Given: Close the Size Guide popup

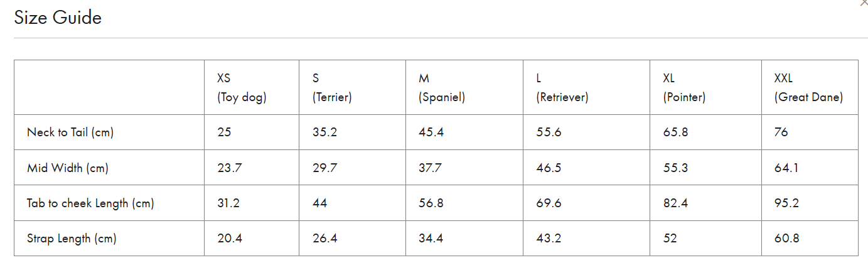Looking at the screenshot, I should [x=864, y=3].
